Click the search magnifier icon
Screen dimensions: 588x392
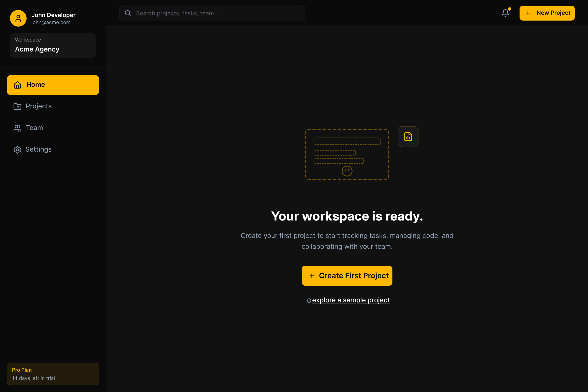tap(128, 13)
